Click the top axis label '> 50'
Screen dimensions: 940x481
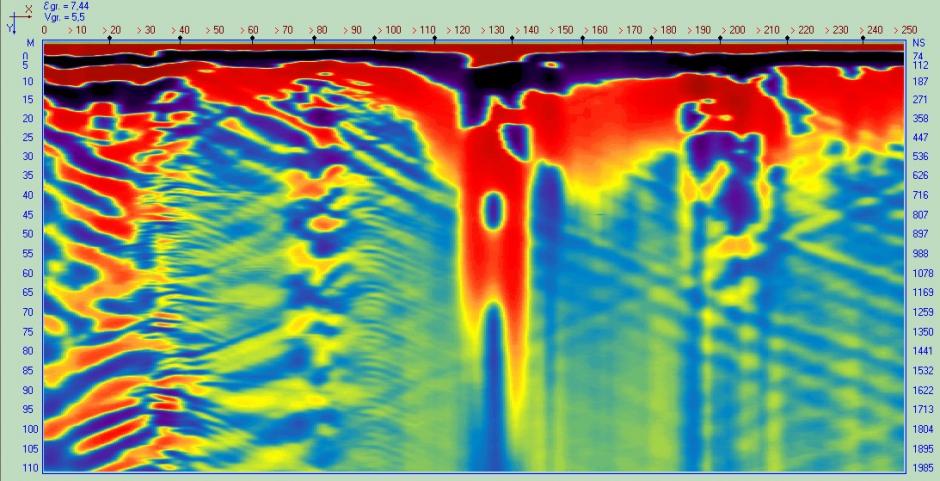click(x=215, y=30)
